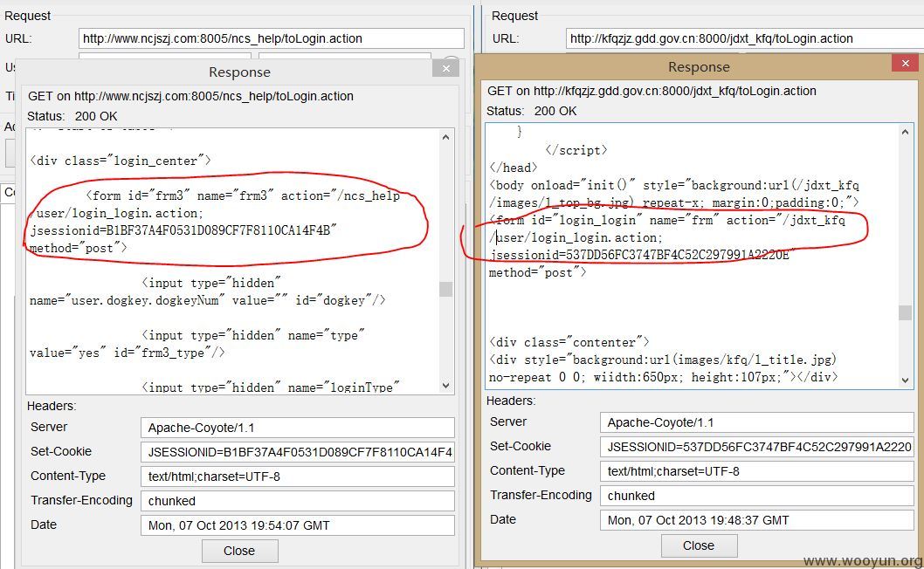Click the right Content-Type field text/html;charset=UTF-8

pyautogui.click(x=756, y=471)
